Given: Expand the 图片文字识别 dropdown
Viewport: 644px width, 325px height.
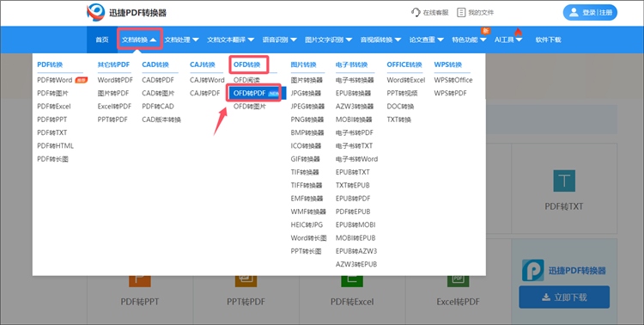Looking at the screenshot, I should pos(328,40).
